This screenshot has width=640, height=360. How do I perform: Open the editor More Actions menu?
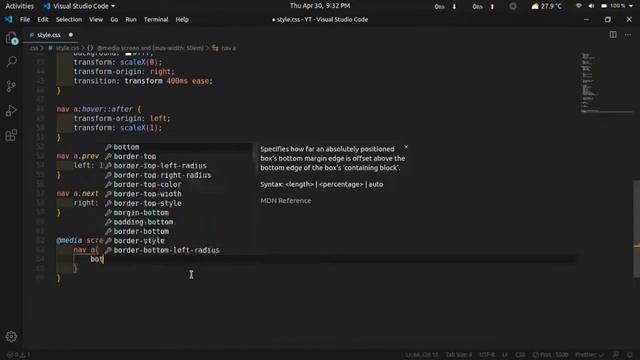point(628,35)
